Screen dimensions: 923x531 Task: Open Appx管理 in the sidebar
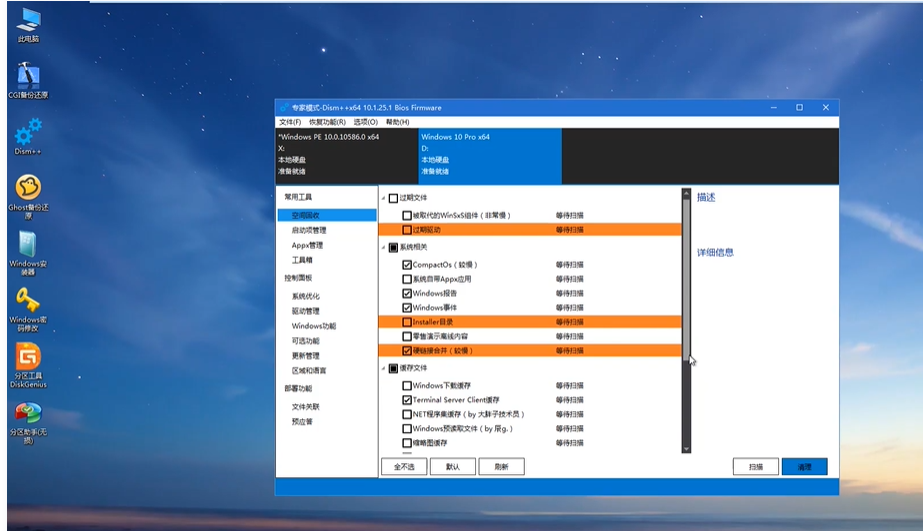pos(307,245)
